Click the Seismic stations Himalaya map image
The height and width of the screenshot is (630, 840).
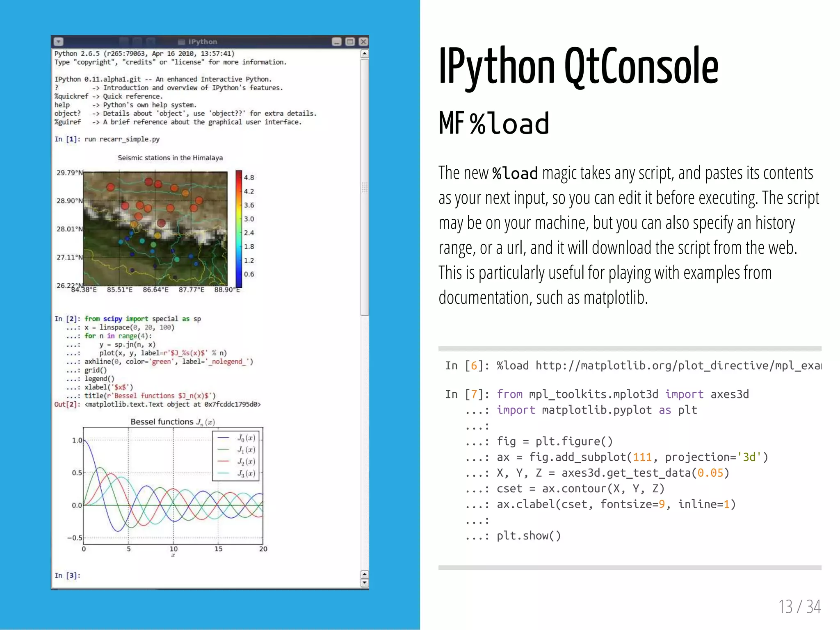tap(155, 229)
